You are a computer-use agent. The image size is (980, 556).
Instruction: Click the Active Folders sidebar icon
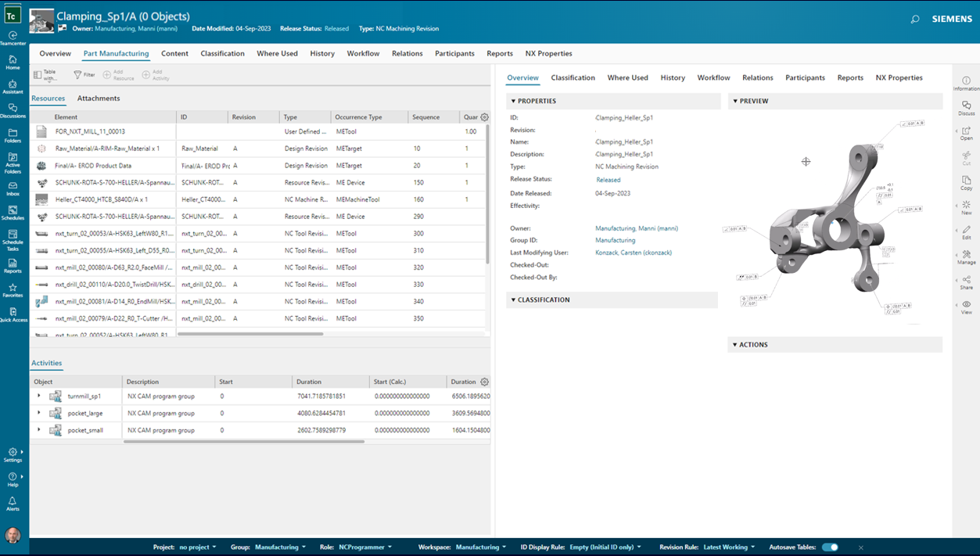[x=13, y=159]
